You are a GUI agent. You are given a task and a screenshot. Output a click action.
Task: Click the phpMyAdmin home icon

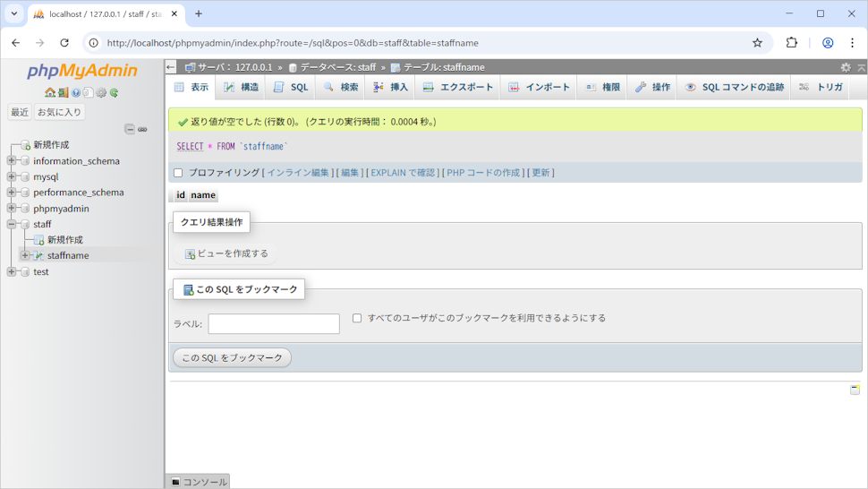(50, 92)
